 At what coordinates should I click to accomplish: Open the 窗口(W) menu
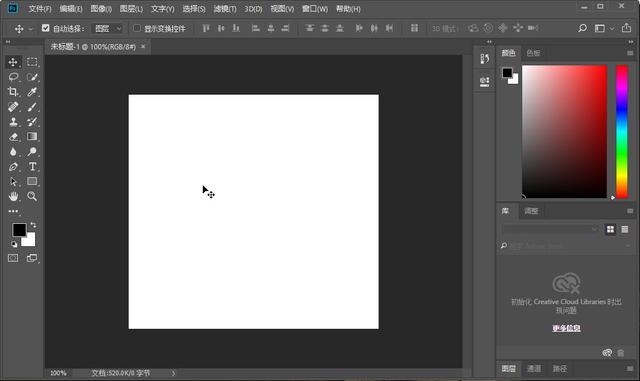(x=315, y=9)
